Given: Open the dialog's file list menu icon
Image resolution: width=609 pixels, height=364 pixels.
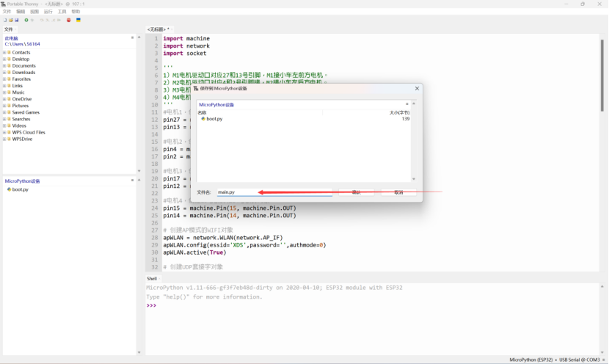Looking at the screenshot, I should 407,103.
